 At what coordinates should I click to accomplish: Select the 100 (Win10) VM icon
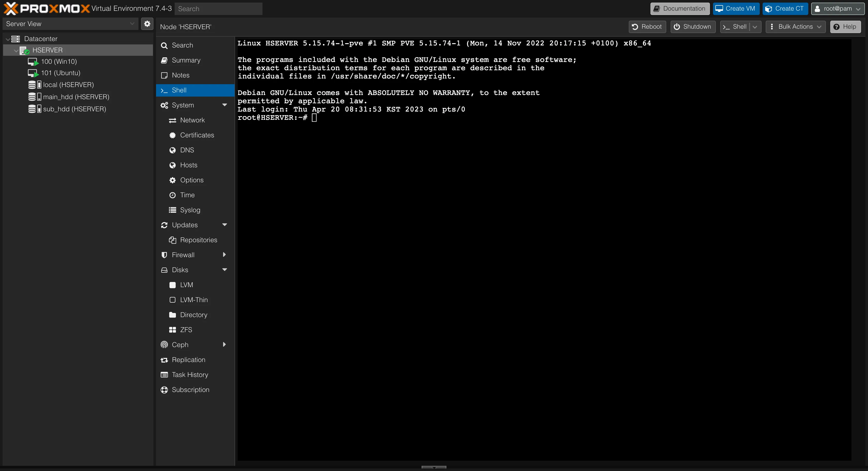(33, 62)
